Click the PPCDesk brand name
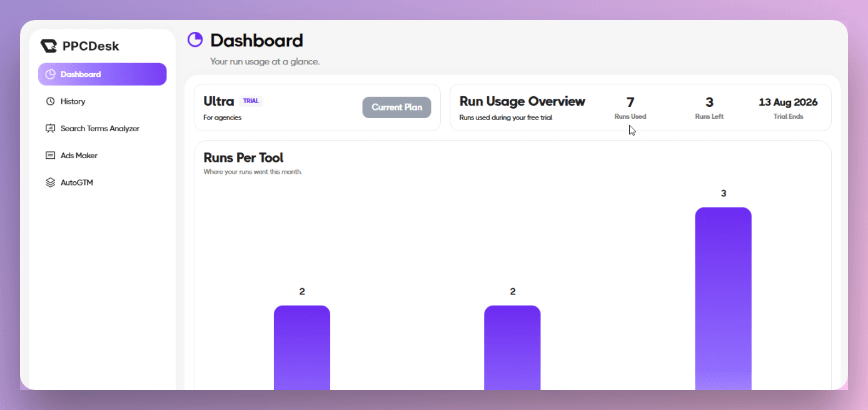Image resolution: width=868 pixels, height=410 pixels. (x=91, y=46)
